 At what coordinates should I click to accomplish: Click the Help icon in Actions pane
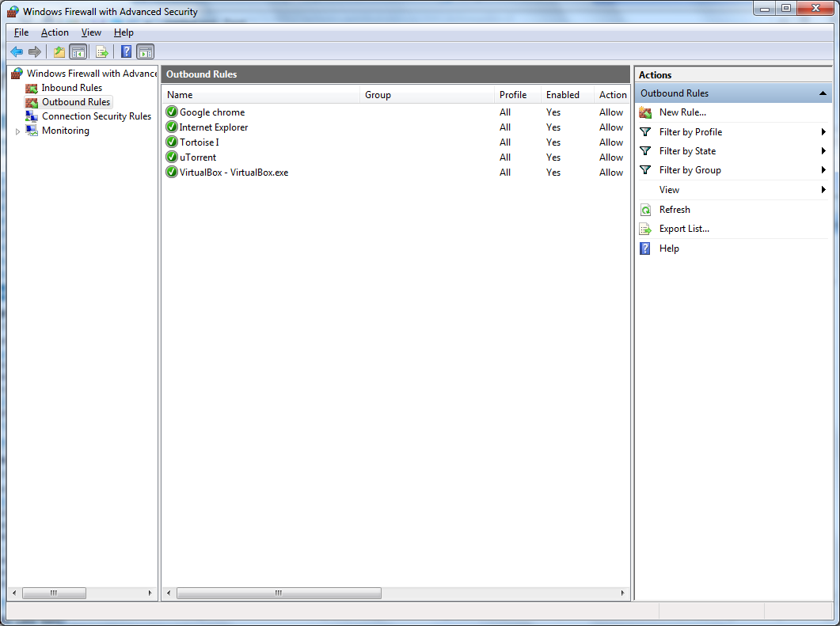tap(645, 249)
